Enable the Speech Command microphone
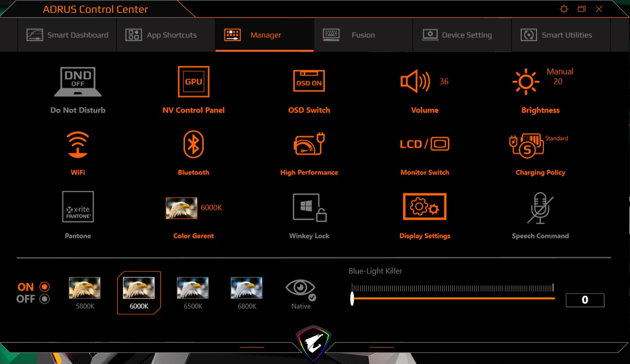The image size is (630, 364). coord(540,207)
